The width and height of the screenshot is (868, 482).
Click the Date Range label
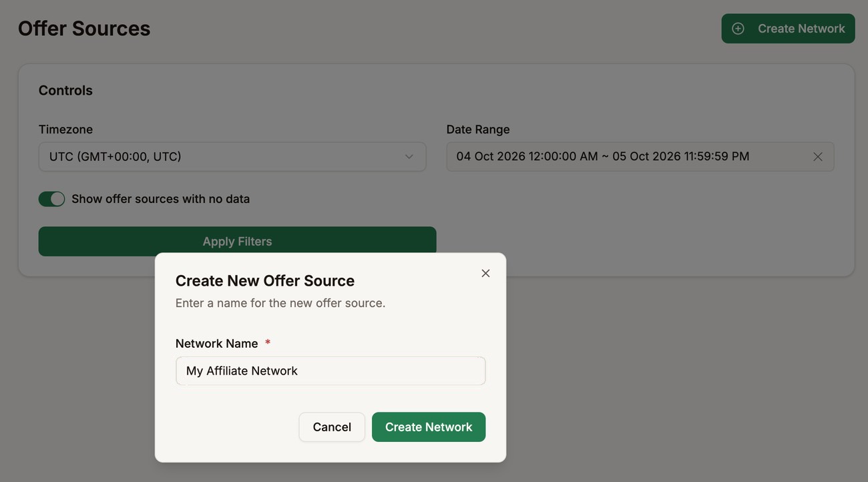pyautogui.click(x=478, y=130)
